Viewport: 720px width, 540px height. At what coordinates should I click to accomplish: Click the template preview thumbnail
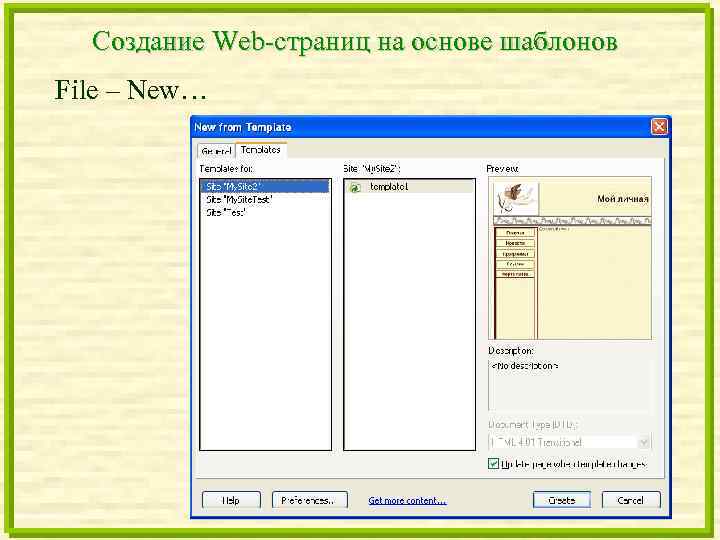[572, 259]
